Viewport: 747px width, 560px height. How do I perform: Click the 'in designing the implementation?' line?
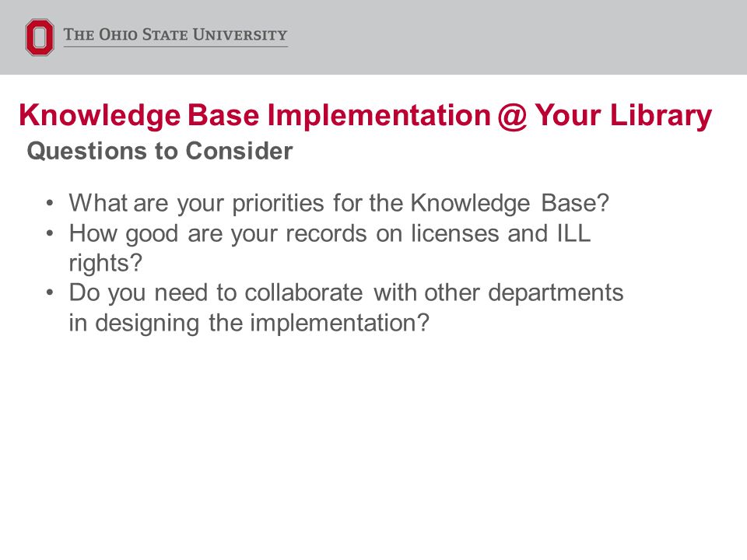coord(249,324)
